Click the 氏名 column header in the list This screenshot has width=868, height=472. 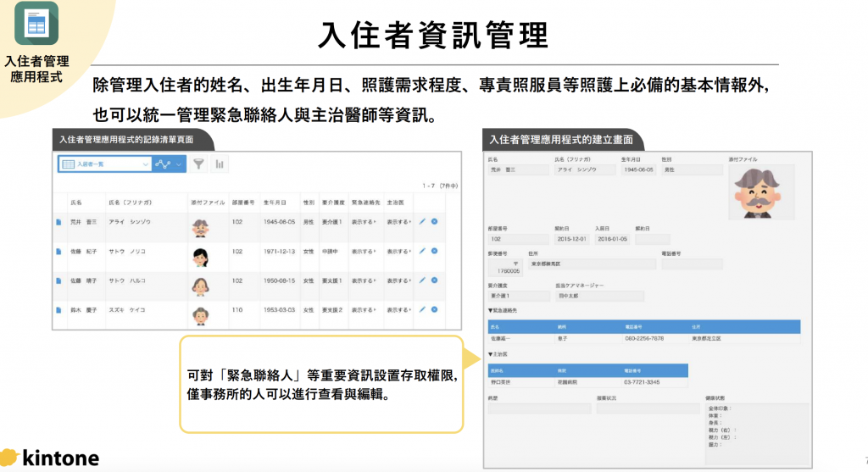(x=75, y=203)
